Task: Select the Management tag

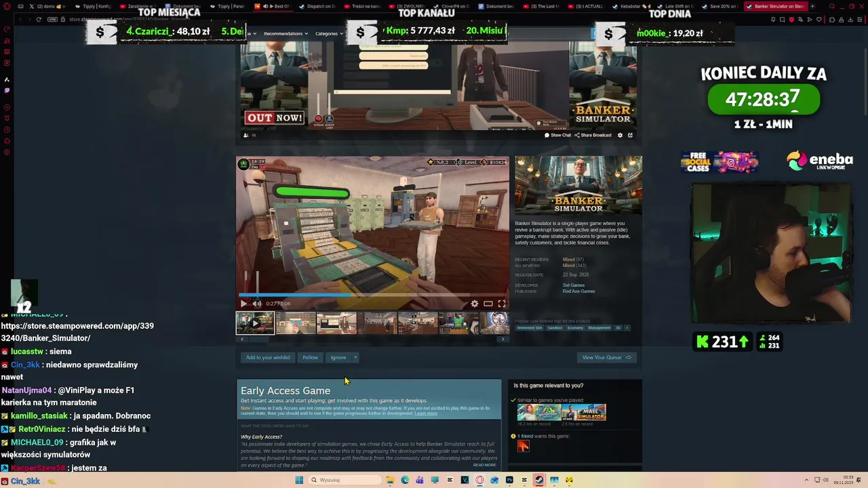Action: coord(599,328)
